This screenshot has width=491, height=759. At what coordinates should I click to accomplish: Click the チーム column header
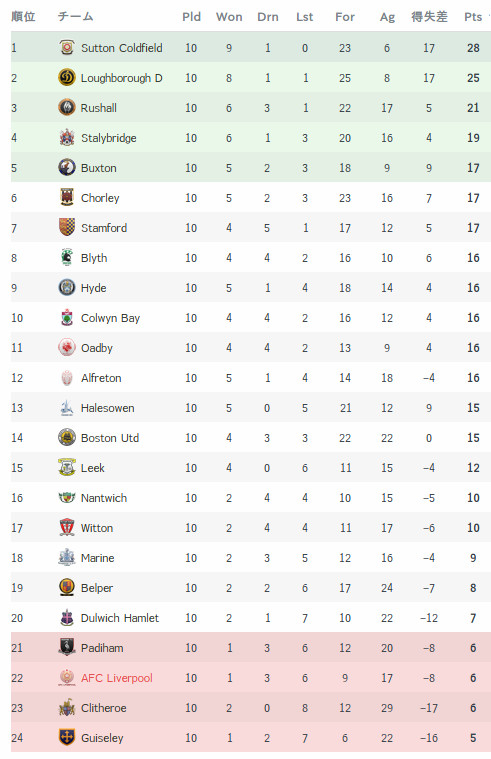pyautogui.click(x=76, y=17)
